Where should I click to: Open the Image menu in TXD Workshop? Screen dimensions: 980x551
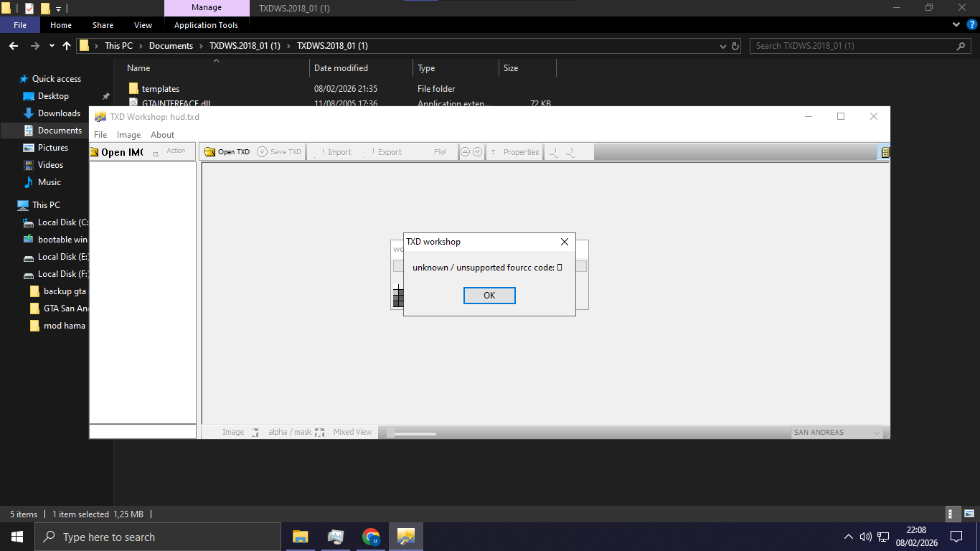click(x=129, y=135)
